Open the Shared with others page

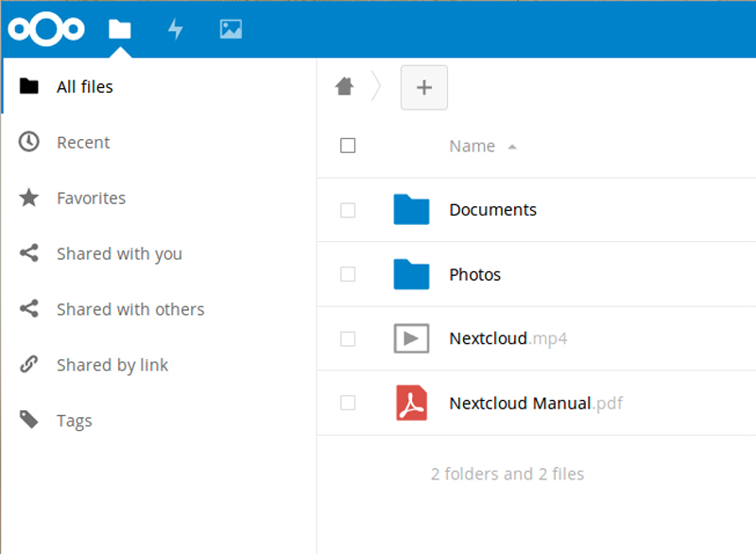[130, 309]
